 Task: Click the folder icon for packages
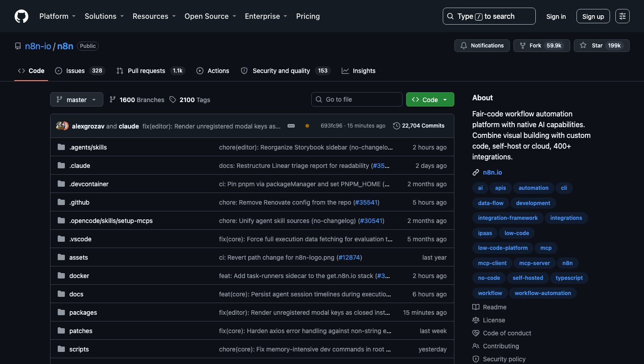(61, 313)
